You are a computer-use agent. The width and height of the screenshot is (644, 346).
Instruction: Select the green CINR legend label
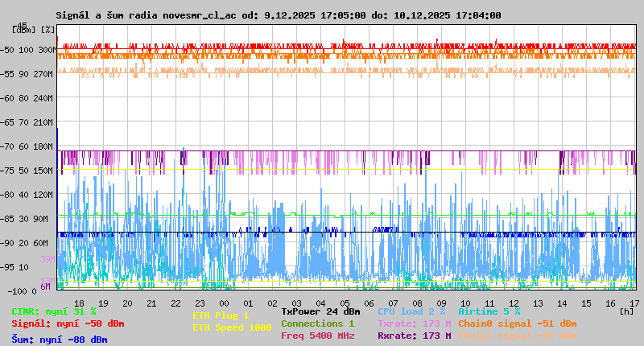click(53, 311)
